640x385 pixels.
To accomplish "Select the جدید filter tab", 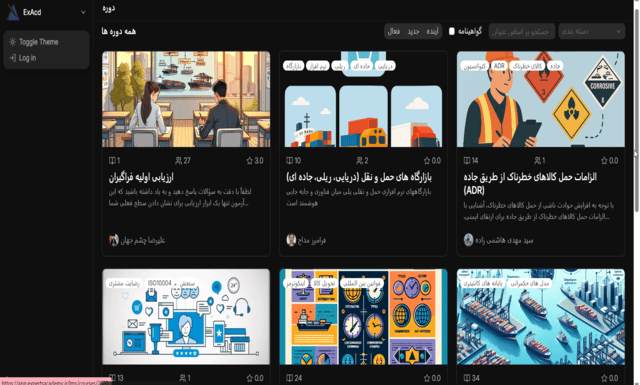I will click(x=413, y=31).
